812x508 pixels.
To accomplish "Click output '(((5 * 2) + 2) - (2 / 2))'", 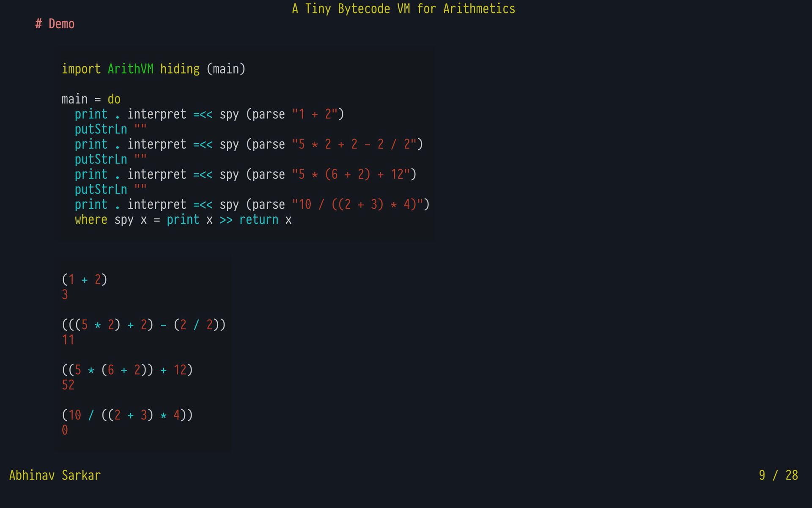I will pyautogui.click(x=144, y=325).
